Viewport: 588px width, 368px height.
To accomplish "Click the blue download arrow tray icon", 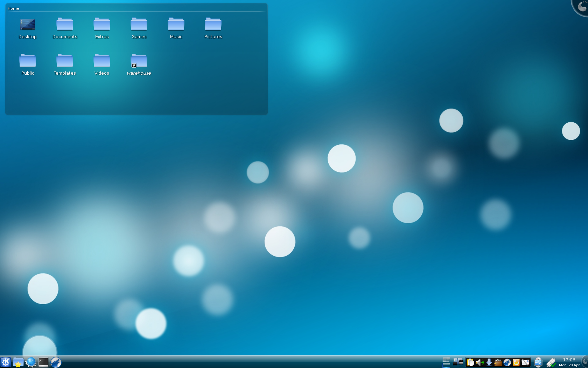I will click(x=489, y=362).
